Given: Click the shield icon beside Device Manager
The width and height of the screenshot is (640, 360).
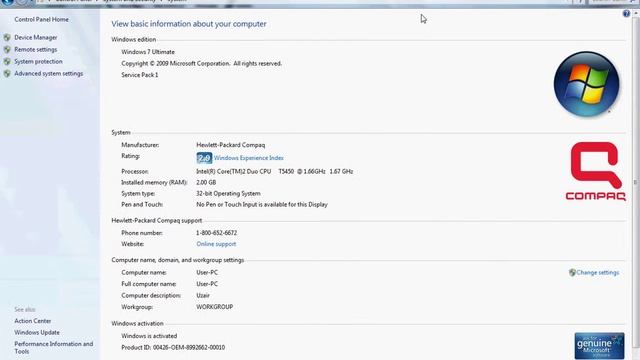Looking at the screenshot, I should click(x=7, y=37).
